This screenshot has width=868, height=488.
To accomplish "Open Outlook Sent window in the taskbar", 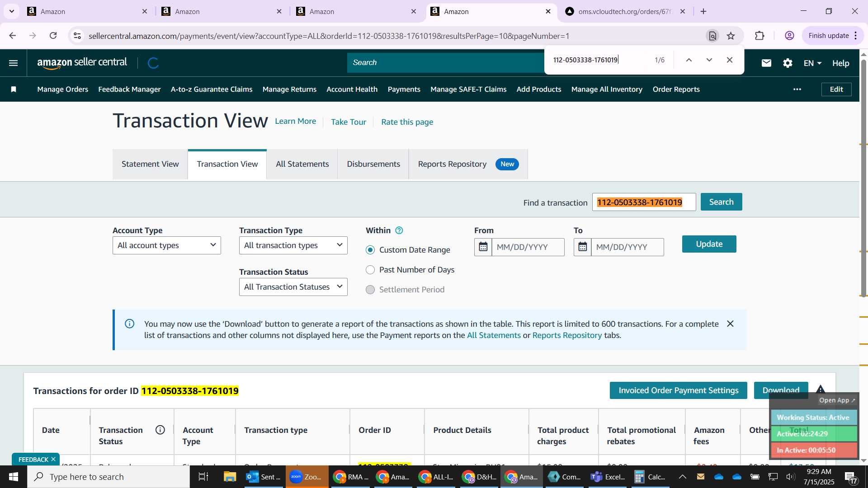I will pos(264,477).
